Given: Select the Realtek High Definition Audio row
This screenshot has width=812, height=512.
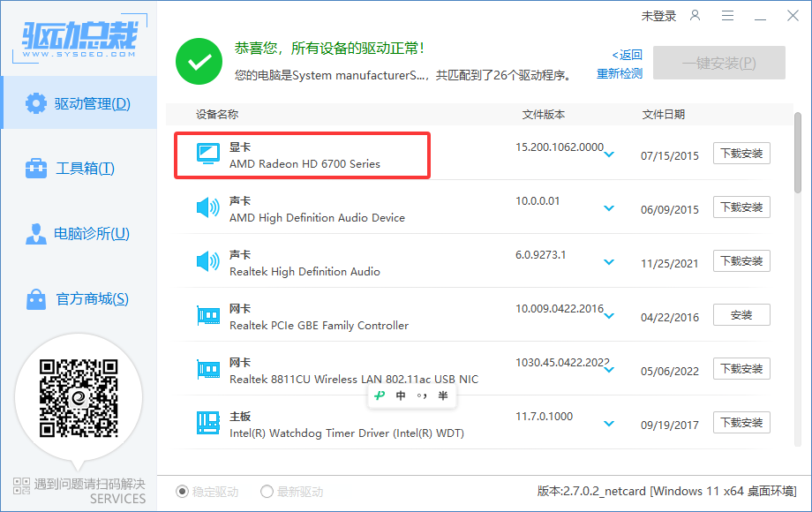Looking at the screenshot, I should pyautogui.click(x=472, y=261).
